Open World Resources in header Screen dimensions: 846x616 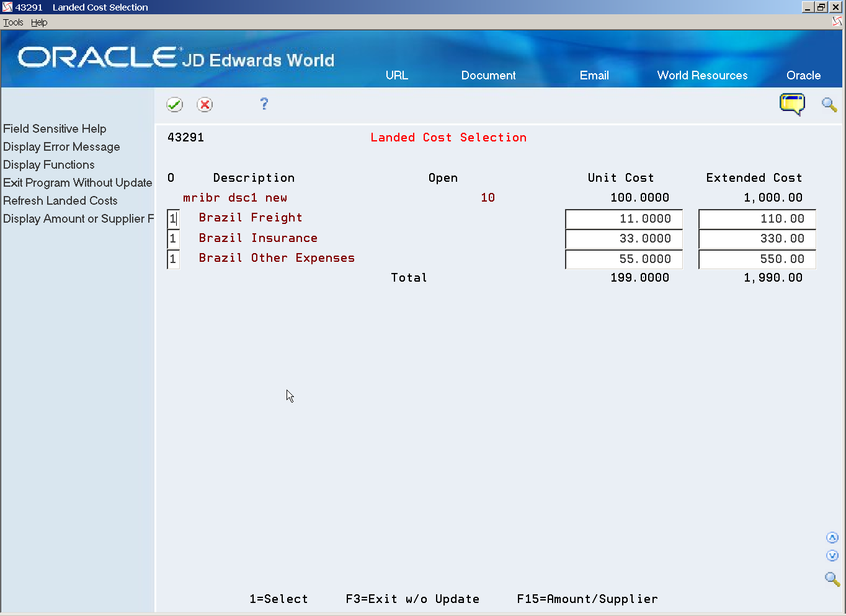[x=702, y=75]
